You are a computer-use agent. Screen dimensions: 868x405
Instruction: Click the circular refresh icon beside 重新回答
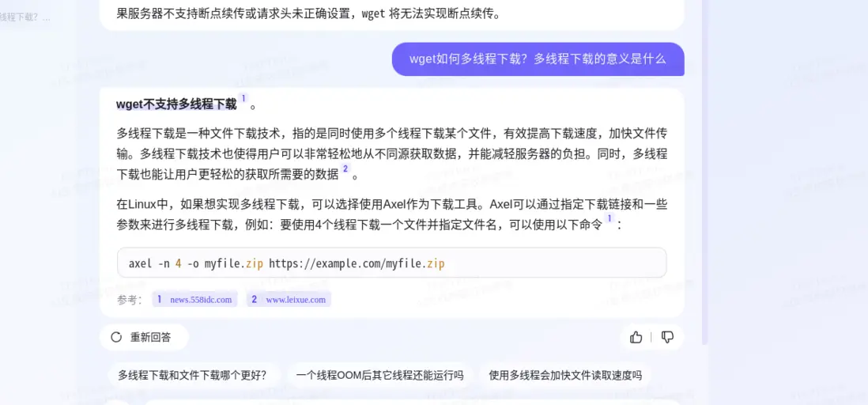(115, 337)
